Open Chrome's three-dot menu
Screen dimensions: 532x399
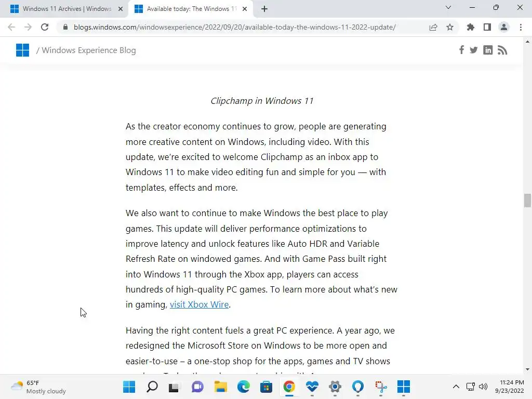tap(521, 27)
